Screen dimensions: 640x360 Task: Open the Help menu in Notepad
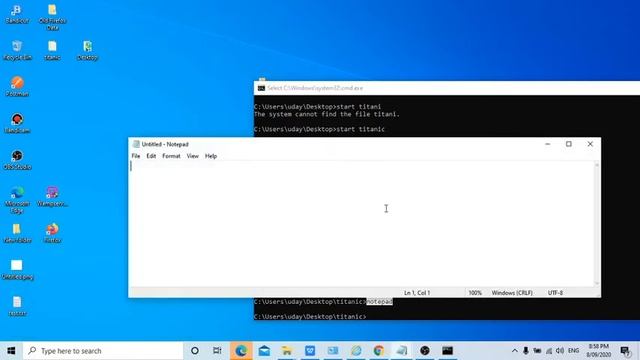211,156
